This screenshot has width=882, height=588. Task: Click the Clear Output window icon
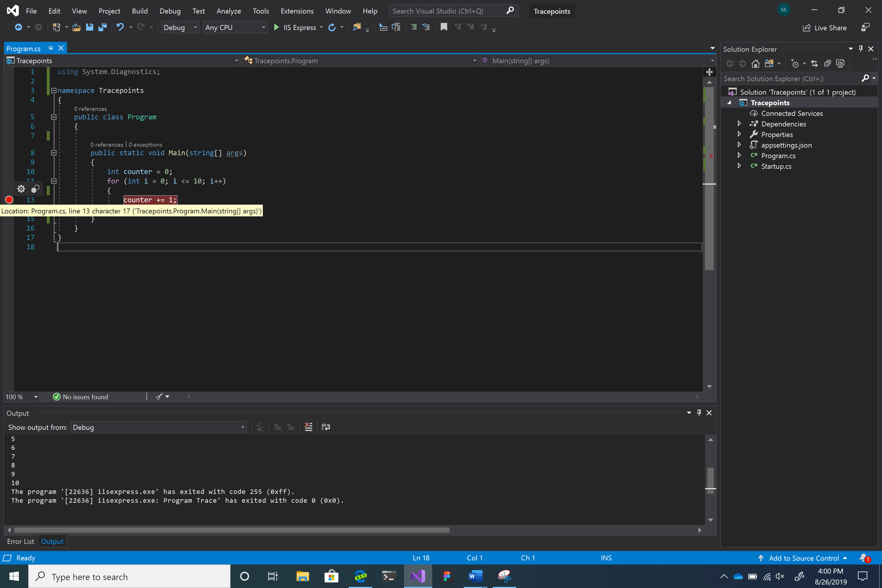pyautogui.click(x=308, y=427)
